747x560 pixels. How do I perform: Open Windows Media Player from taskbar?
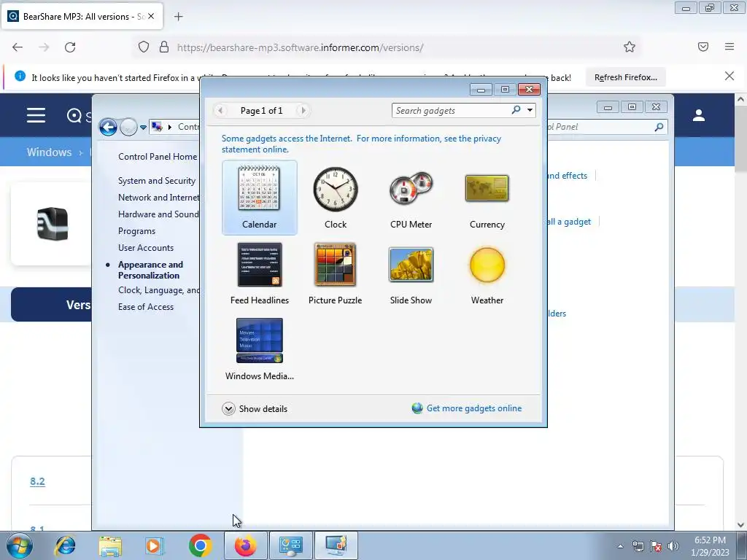tap(155, 545)
